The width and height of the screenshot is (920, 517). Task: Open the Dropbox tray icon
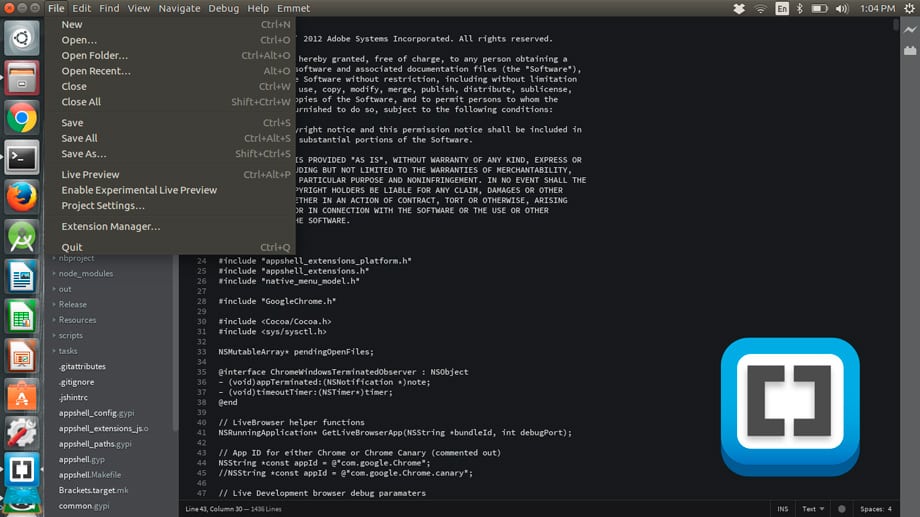(x=739, y=9)
